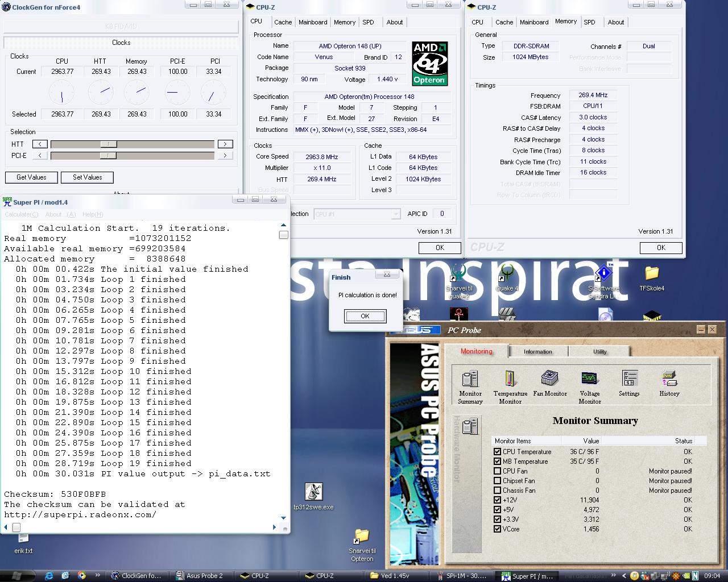Open Fan Monitor icon in PC Probe
728x582 pixels.
550,383
